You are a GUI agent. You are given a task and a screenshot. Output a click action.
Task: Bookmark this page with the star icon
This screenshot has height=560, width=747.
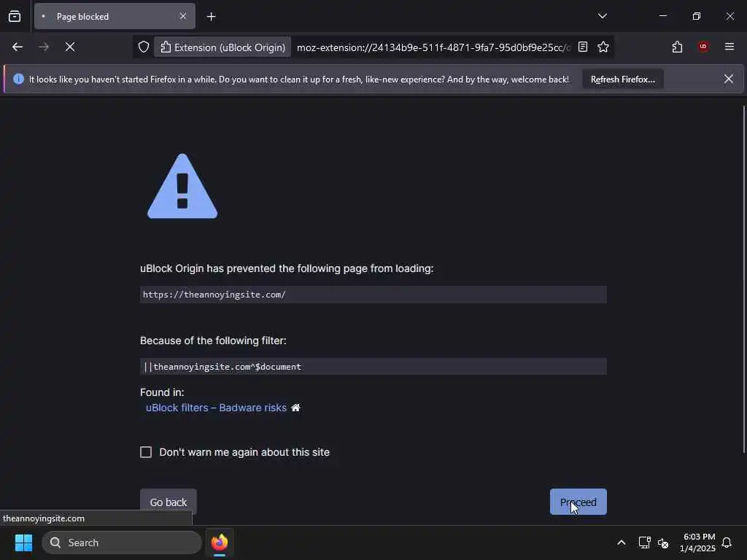click(x=603, y=47)
